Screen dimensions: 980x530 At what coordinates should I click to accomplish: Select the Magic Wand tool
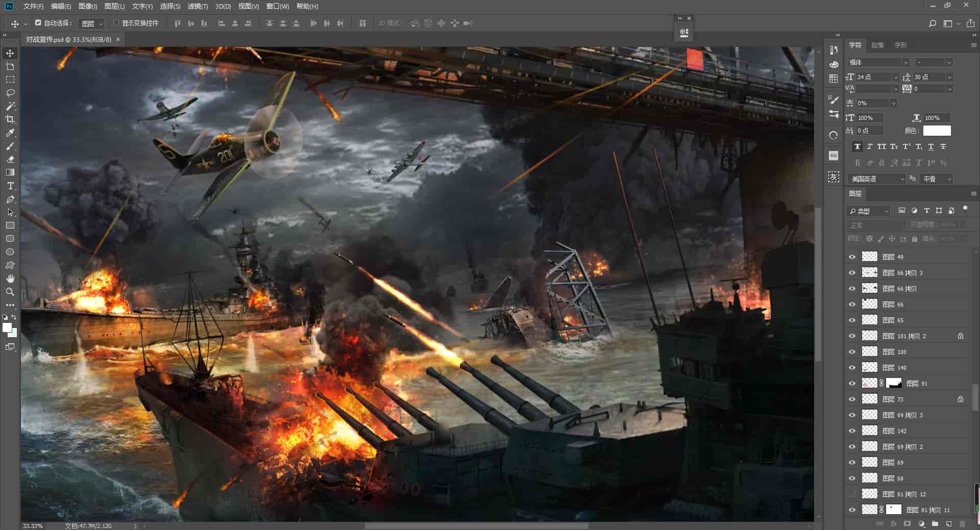(10, 106)
